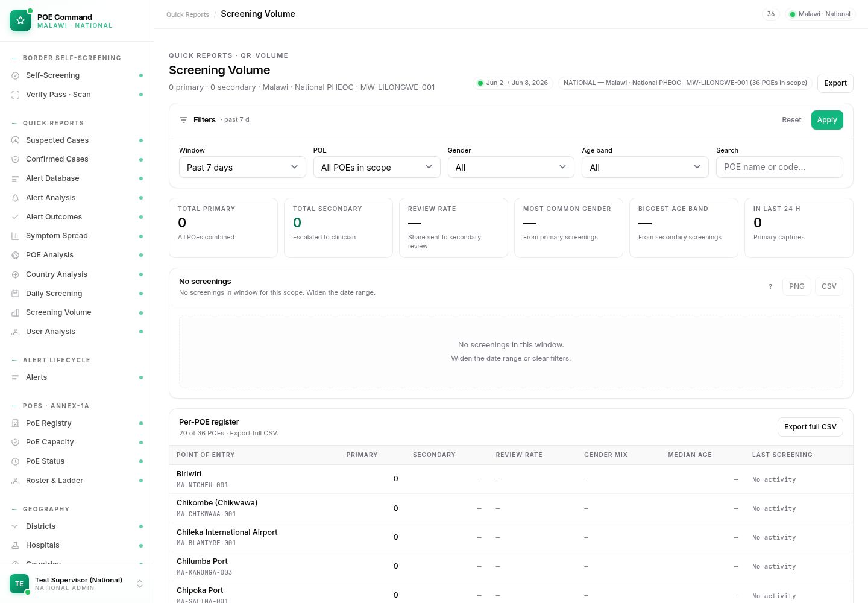
Task: Open the Hospitals page
Action: click(77, 545)
